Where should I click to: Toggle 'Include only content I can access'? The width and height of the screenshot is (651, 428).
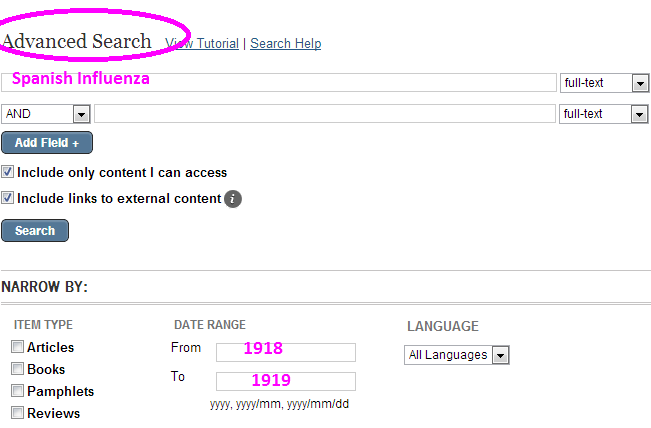[8, 172]
